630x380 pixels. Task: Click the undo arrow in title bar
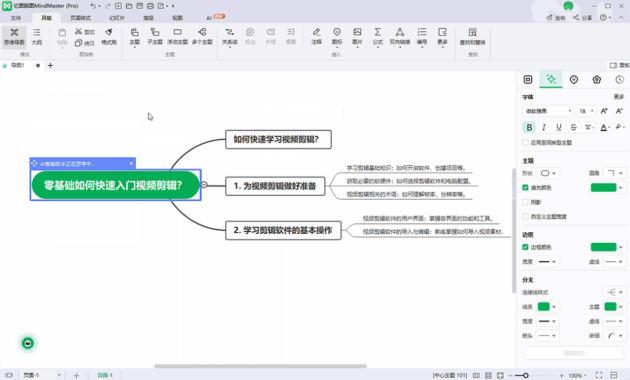(93, 6)
